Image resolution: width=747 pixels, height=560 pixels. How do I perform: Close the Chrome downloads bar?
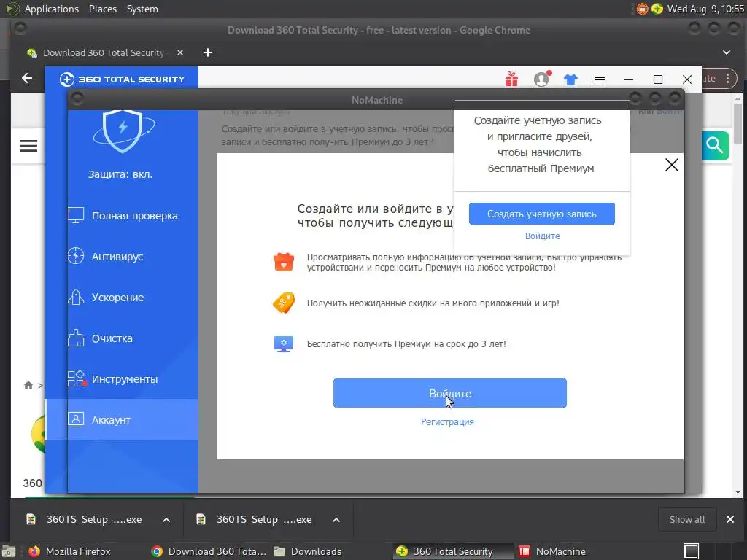(x=729, y=519)
